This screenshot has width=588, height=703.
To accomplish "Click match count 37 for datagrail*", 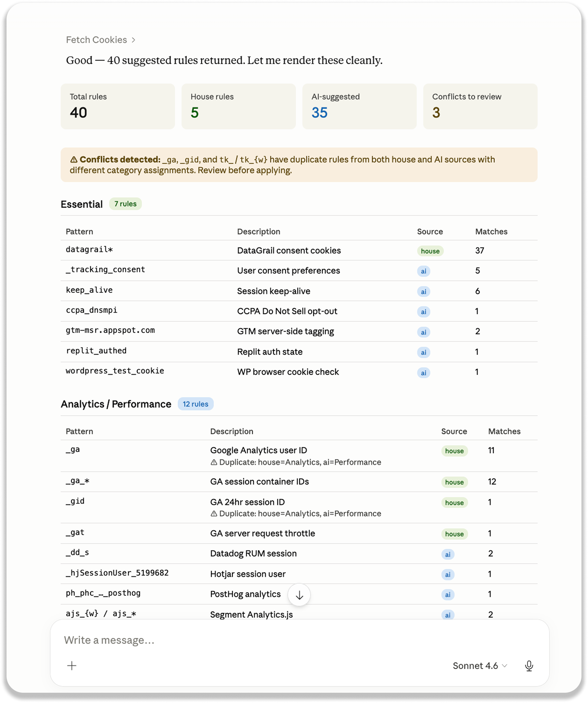I will (479, 251).
